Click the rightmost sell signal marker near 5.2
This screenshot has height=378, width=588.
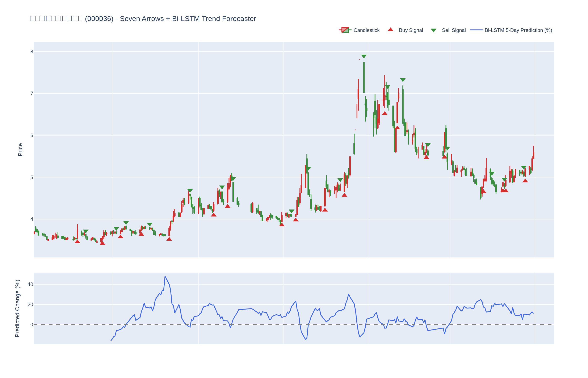[524, 168]
